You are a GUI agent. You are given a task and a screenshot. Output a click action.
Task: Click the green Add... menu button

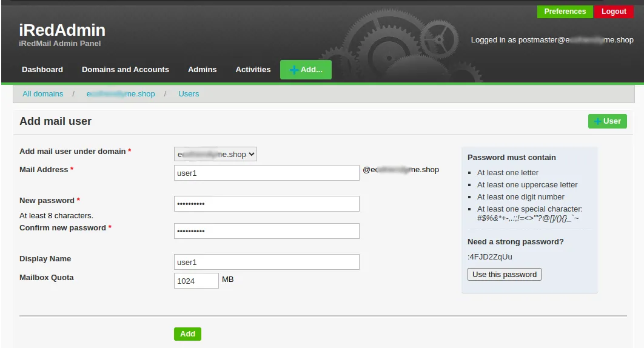[306, 70]
